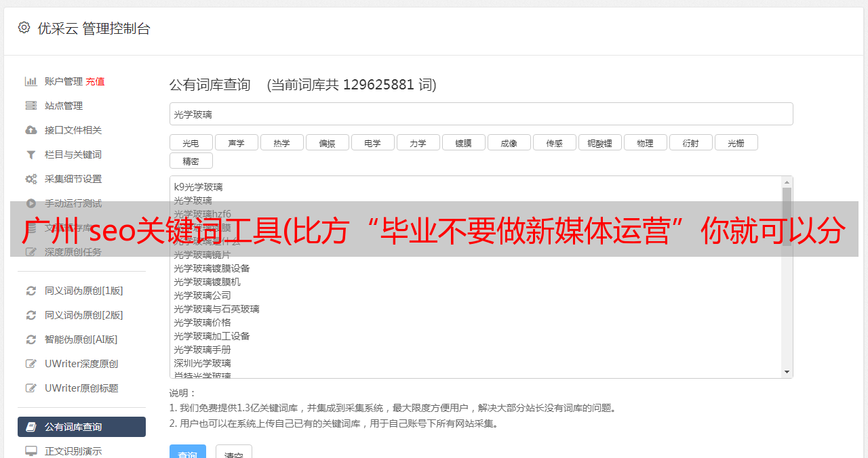
Task: Click the cloud upload icon for 接口文件相关
Action: 31,130
